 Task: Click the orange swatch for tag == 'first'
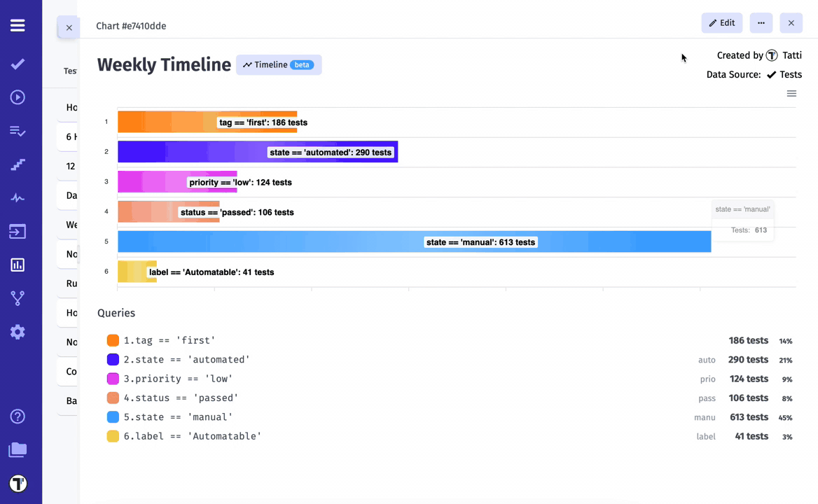(x=113, y=340)
